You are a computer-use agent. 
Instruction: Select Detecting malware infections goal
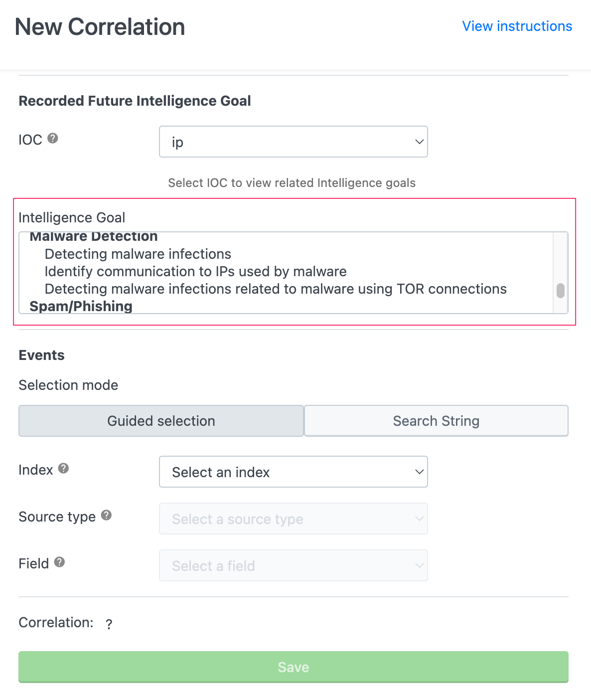(138, 254)
